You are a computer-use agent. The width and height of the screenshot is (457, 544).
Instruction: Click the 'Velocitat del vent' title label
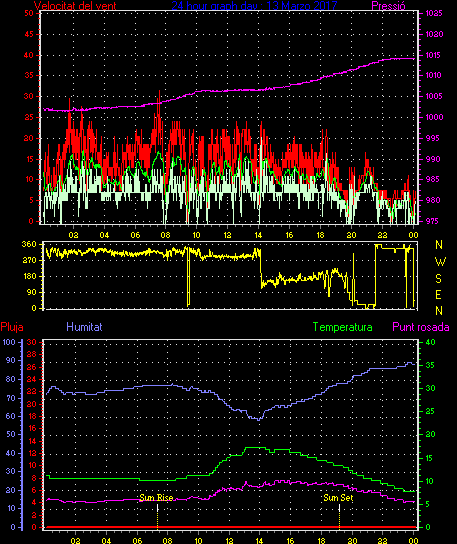point(75,6)
